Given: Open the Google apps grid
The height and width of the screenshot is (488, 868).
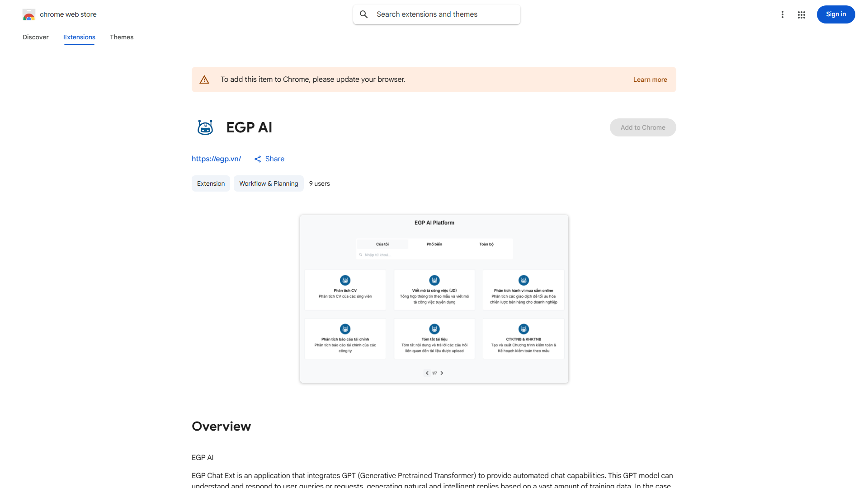Looking at the screenshot, I should 802,14.
